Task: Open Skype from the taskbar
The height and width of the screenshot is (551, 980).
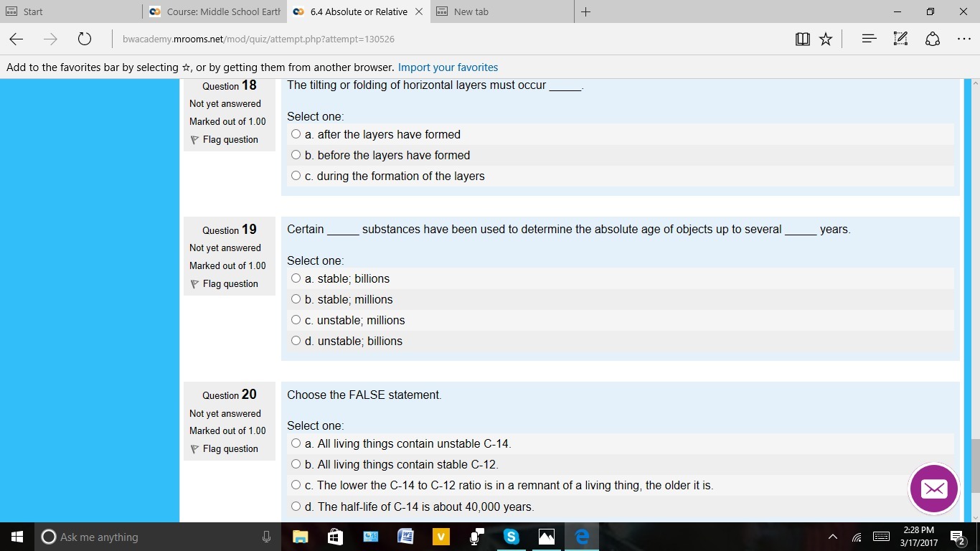Action: [511, 537]
